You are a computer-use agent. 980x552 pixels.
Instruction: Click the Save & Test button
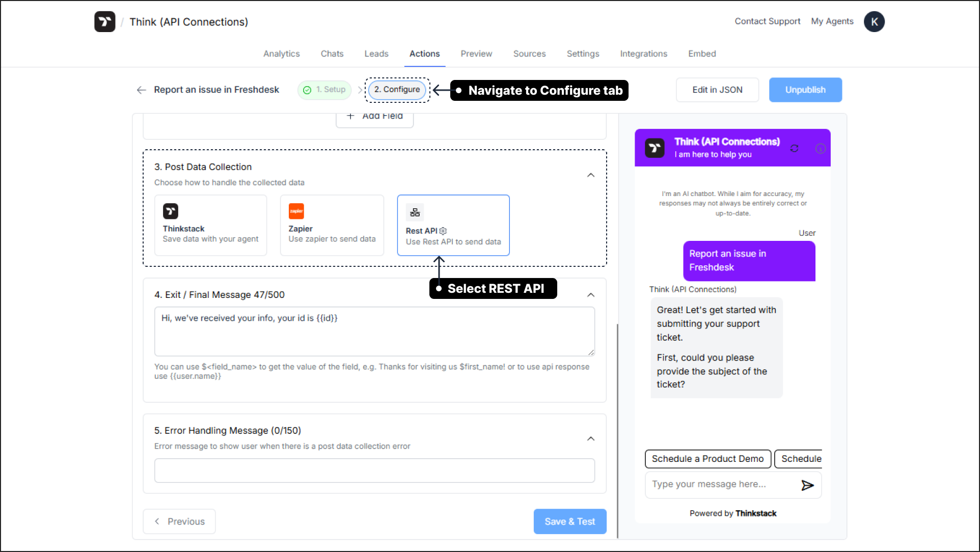point(569,521)
